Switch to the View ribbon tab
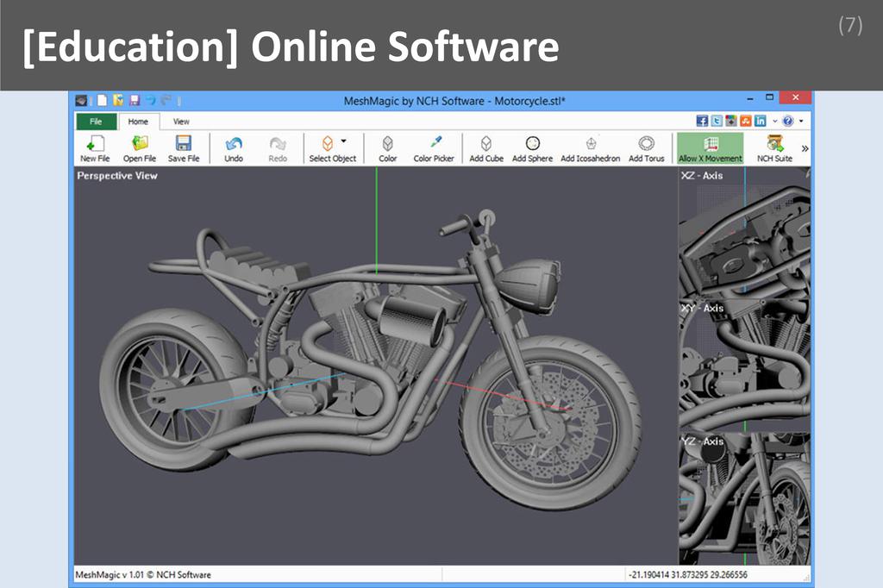 (x=181, y=122)
